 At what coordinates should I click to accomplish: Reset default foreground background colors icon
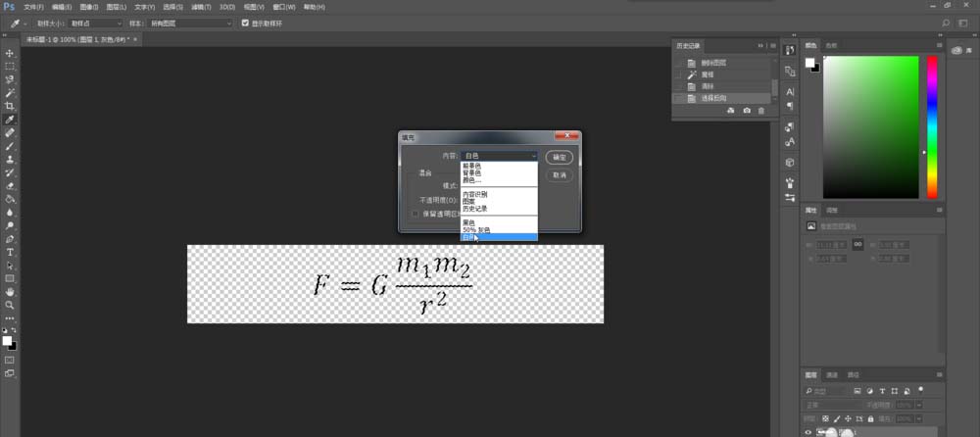click(x=6, y=329)
